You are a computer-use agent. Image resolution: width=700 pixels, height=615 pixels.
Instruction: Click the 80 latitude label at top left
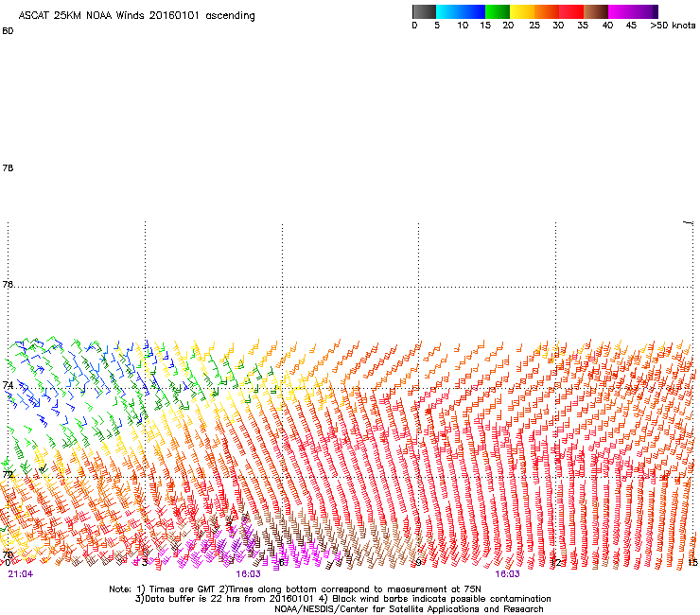[8, 31]
